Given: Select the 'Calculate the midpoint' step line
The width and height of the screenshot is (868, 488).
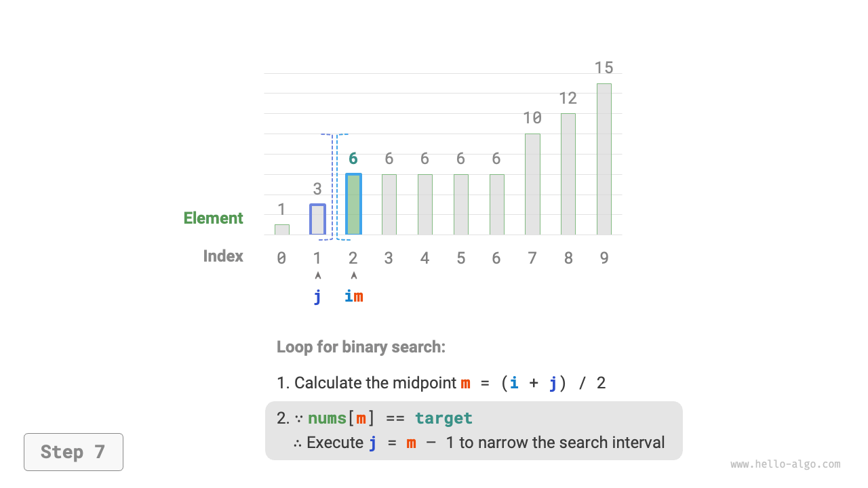Looking at the screenshot, I should click(x=441, y=383).
